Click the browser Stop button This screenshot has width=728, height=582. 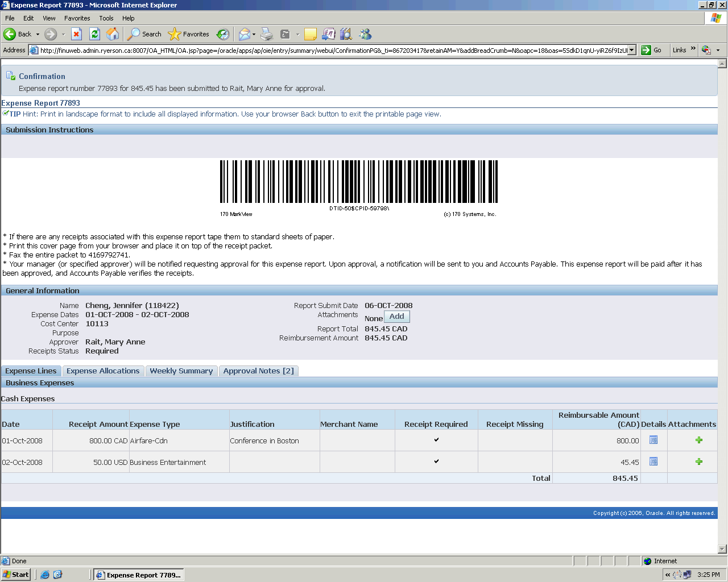click(x=77, y=34)
